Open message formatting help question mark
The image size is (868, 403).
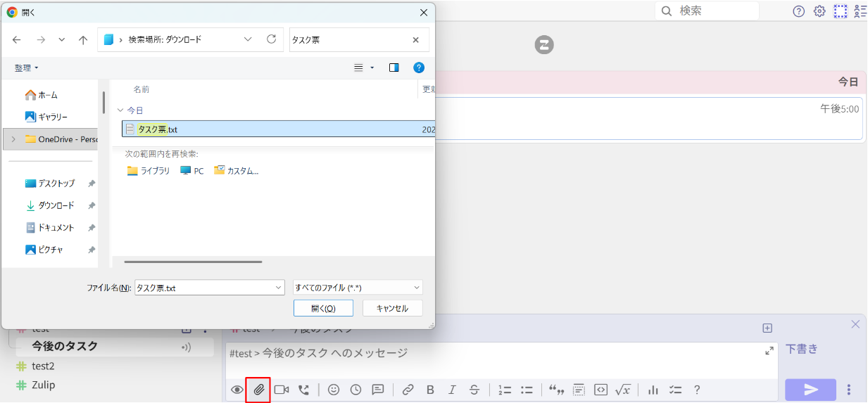point(697,390)
